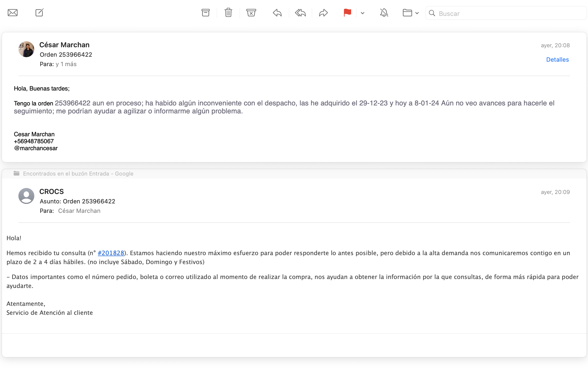588x370 pixels.
Task: Reply to the email
Action: pyautogui.click(x=277, y=13)
